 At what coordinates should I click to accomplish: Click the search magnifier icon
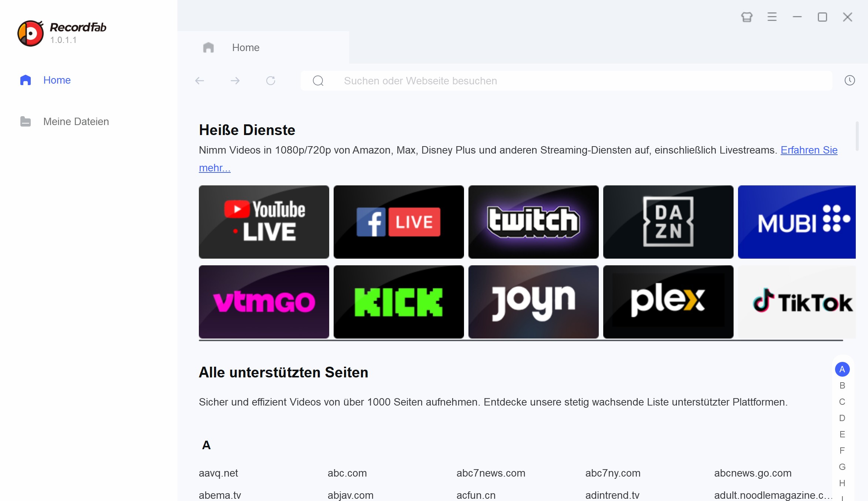coord(318,81)
